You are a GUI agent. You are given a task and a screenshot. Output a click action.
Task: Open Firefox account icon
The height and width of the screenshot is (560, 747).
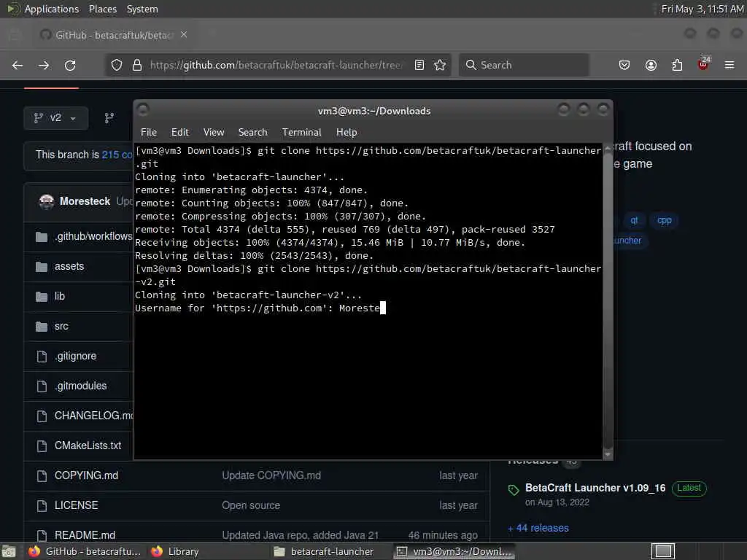[x=651, y=65]
